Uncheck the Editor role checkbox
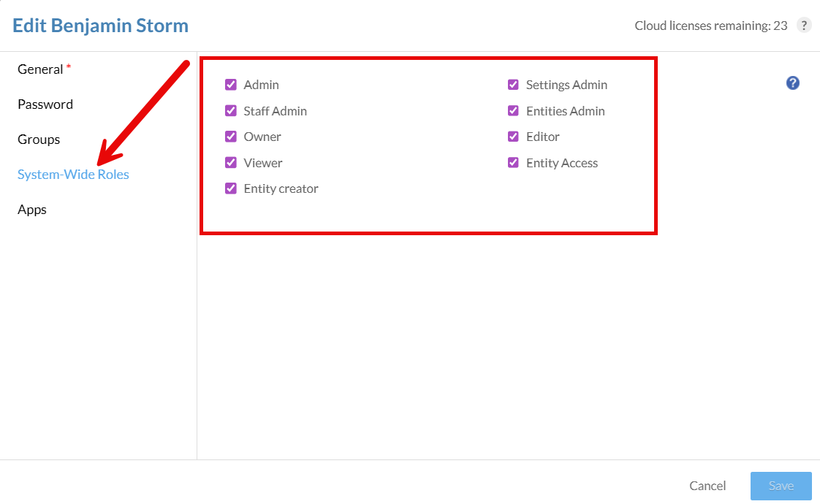 click(x=513, y=137)
